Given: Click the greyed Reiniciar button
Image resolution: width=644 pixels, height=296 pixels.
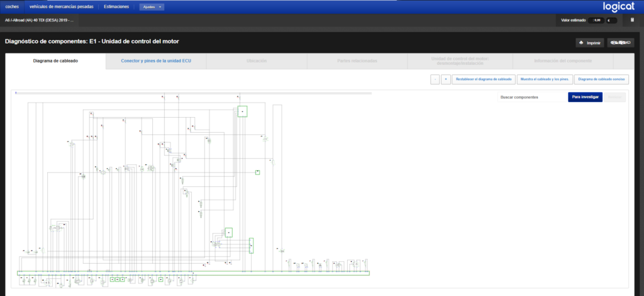Looking at the screenshot, I should click(x=614, y=98).
